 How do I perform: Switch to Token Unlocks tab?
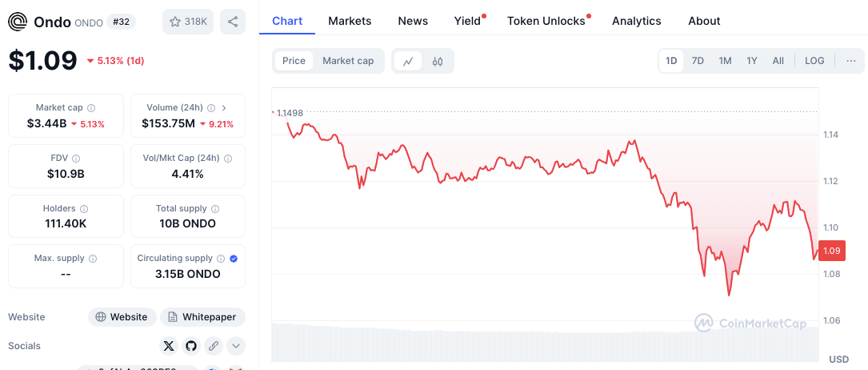546,21
